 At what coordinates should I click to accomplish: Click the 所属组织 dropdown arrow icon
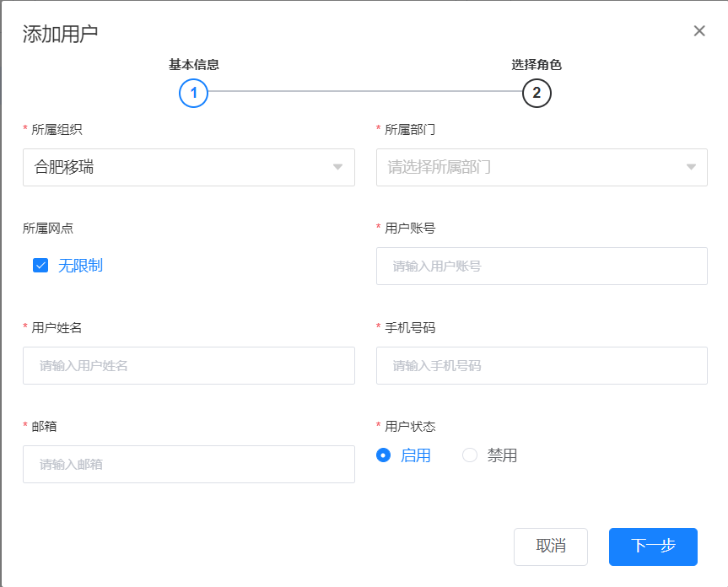click(337, 167)
